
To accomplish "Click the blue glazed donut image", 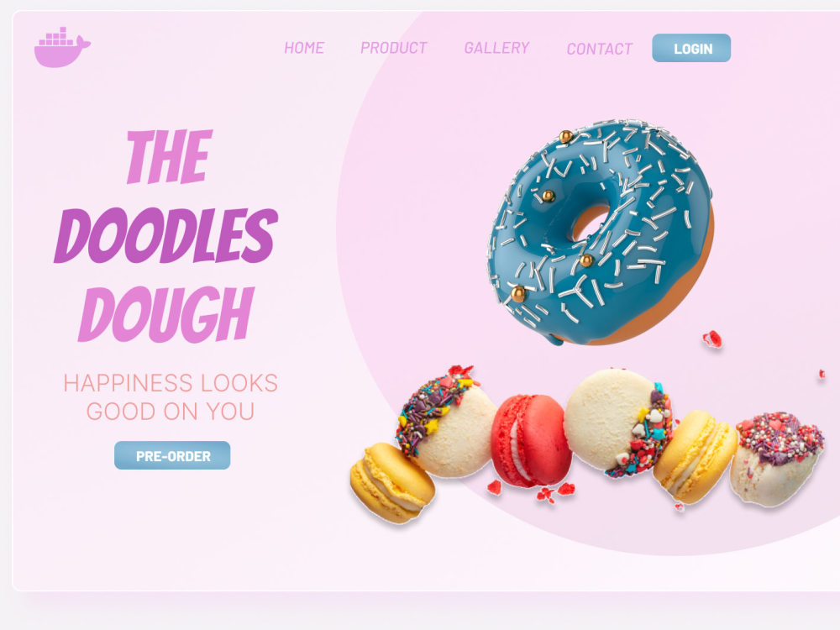I will [600, 232].
